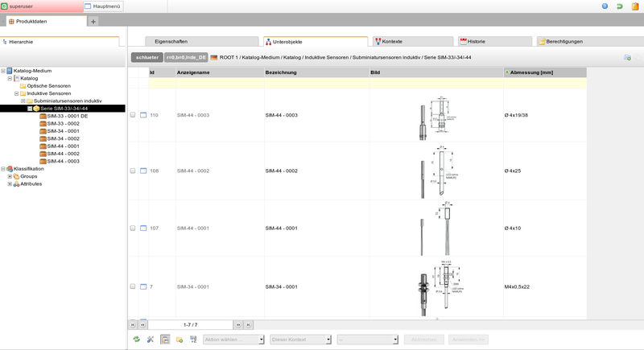Click the 'schlueter' user button
This screenshot has width=644, height=350.
click(x=147, y=58)
